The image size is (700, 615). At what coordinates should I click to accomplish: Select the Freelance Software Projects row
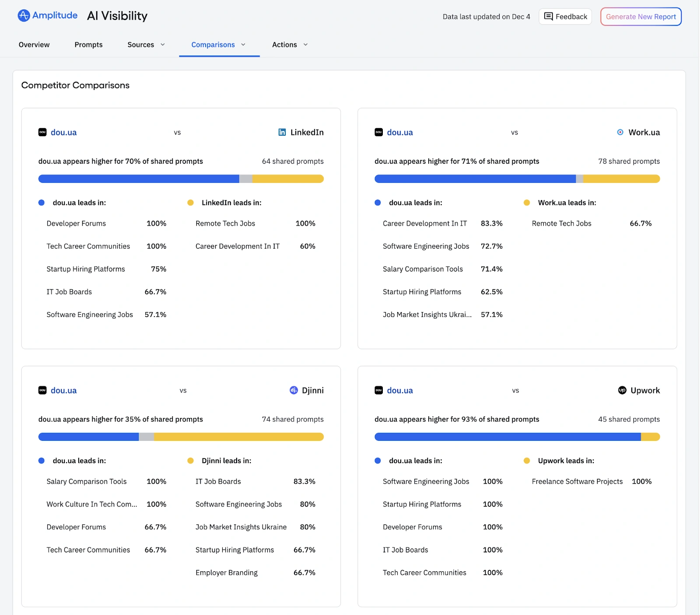tap(577, 481)
